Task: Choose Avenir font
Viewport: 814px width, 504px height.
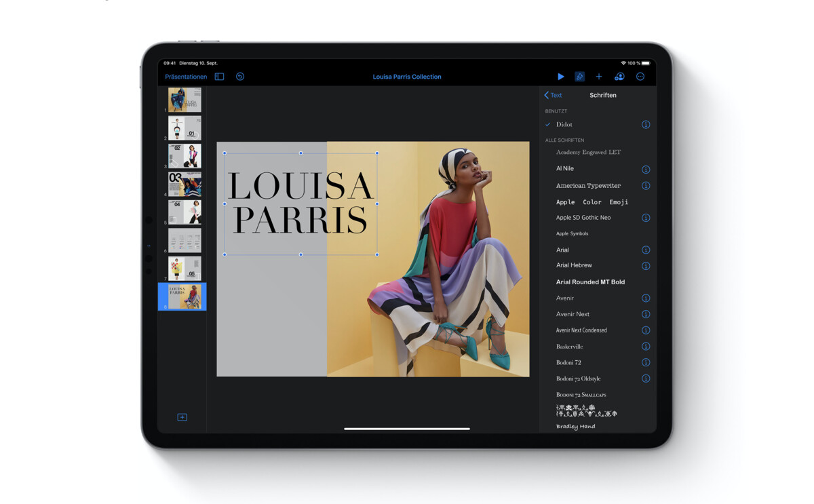Action: [565, 298]
